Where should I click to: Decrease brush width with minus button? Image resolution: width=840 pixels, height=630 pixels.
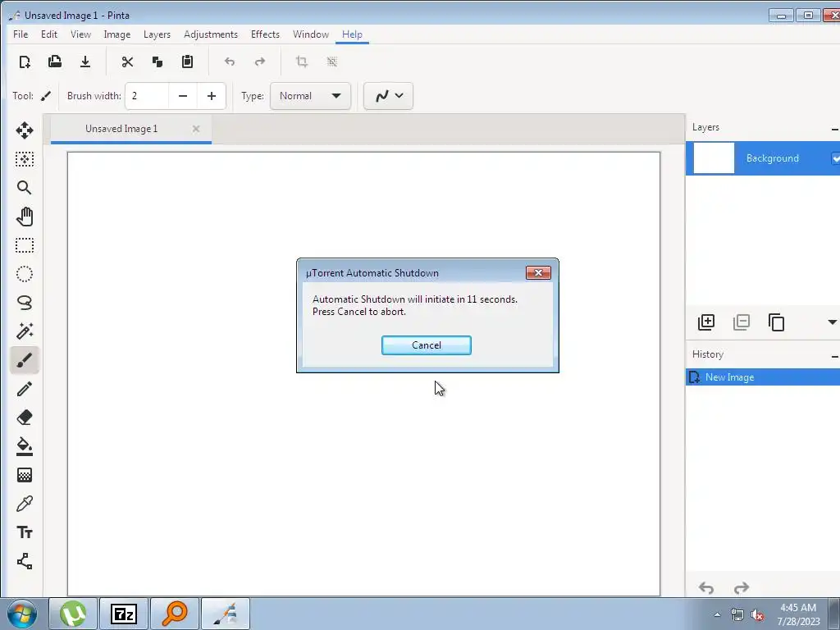pyautogui.click(x=183, y=96)
